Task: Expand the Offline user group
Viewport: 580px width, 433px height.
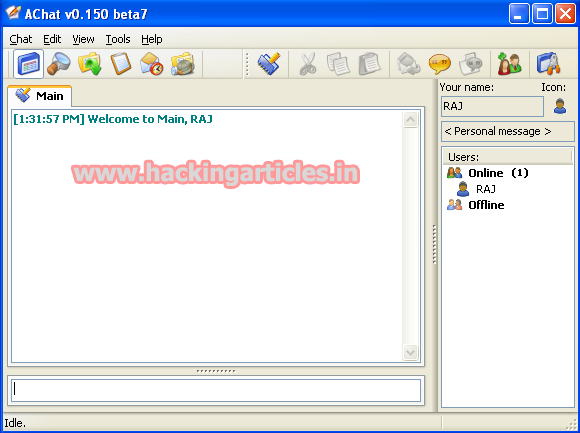Action: (486, 205)
